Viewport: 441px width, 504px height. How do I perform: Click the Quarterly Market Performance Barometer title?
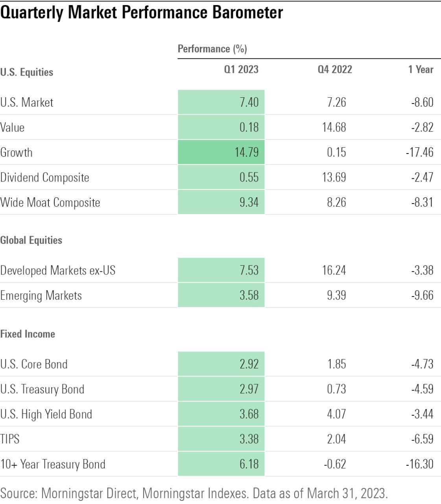pos(142,13)
